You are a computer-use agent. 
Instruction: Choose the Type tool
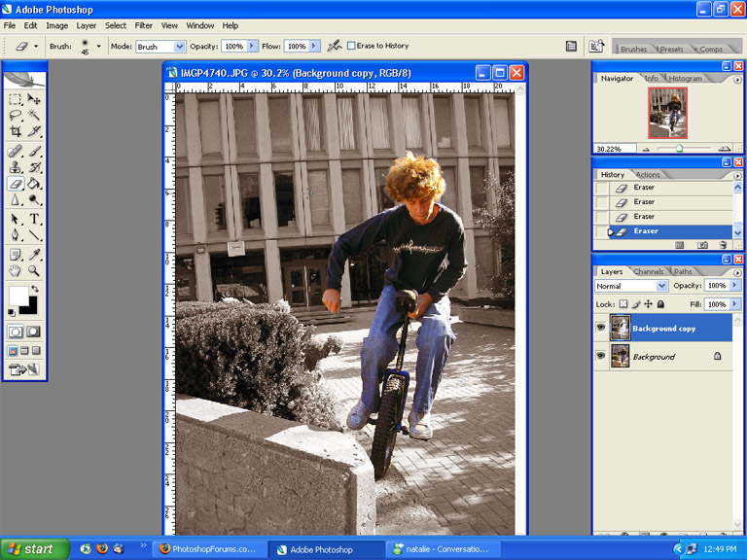point(34,219)
